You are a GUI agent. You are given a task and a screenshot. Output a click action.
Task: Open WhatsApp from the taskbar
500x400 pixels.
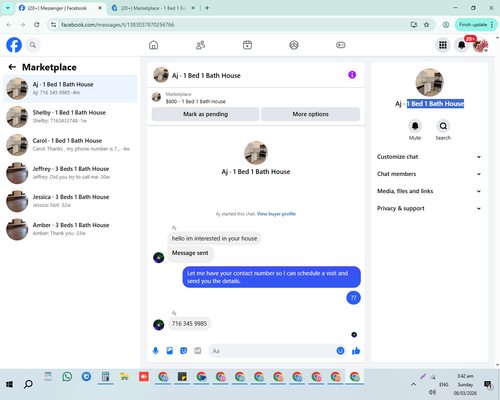point(67,377)
